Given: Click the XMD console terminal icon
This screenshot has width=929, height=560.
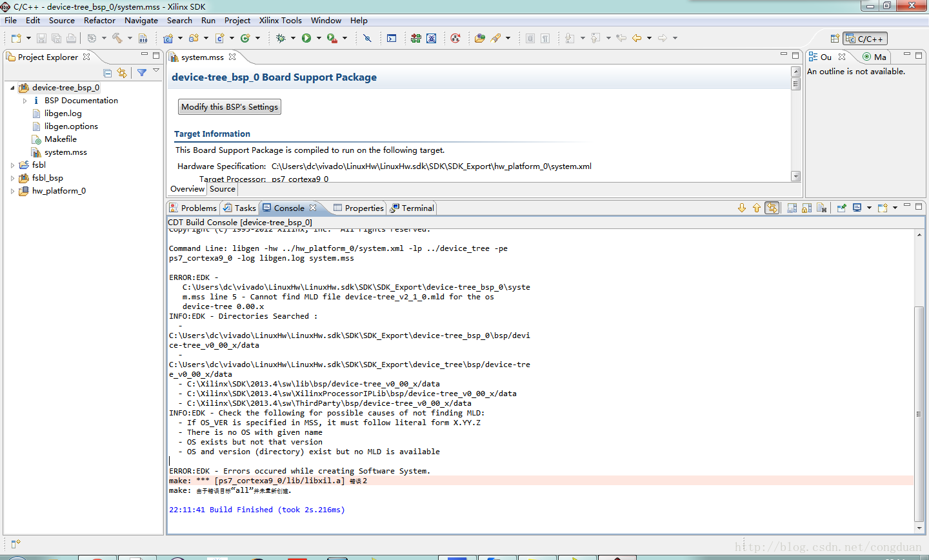Looking at the screenshot, I should (392, 38).
